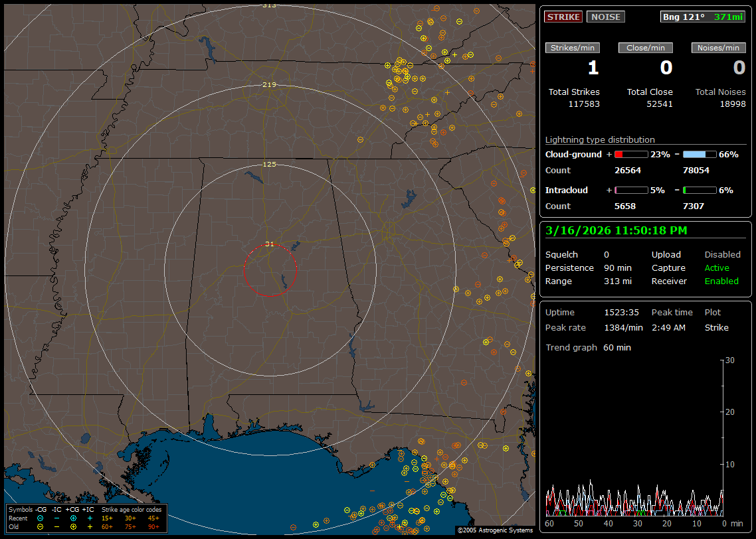This screenshot has width=756, height=539.
Task: Select the 90+ strike age color code
Action: click(x=153, y=526)
